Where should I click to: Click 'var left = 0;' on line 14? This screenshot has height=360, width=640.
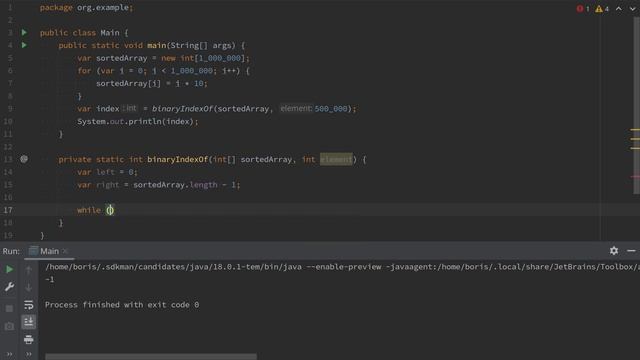107,172
